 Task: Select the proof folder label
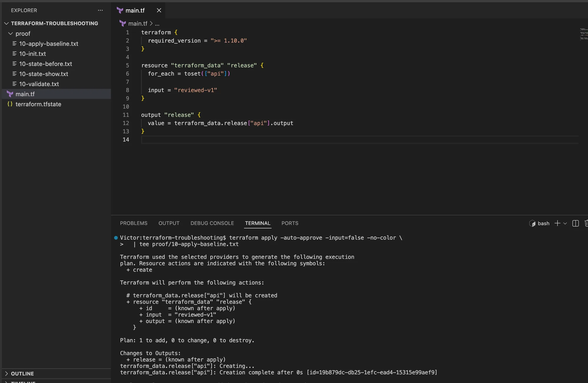point(23,34)
